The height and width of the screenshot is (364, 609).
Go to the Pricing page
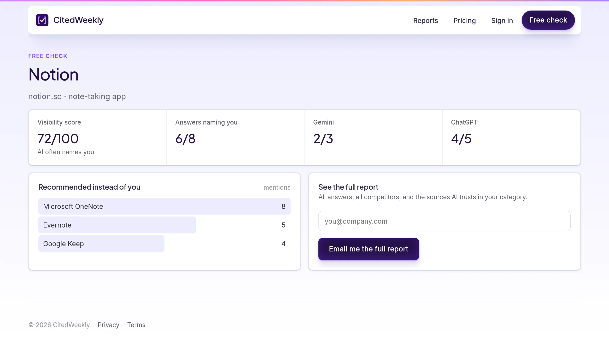(x=464, y=21)
